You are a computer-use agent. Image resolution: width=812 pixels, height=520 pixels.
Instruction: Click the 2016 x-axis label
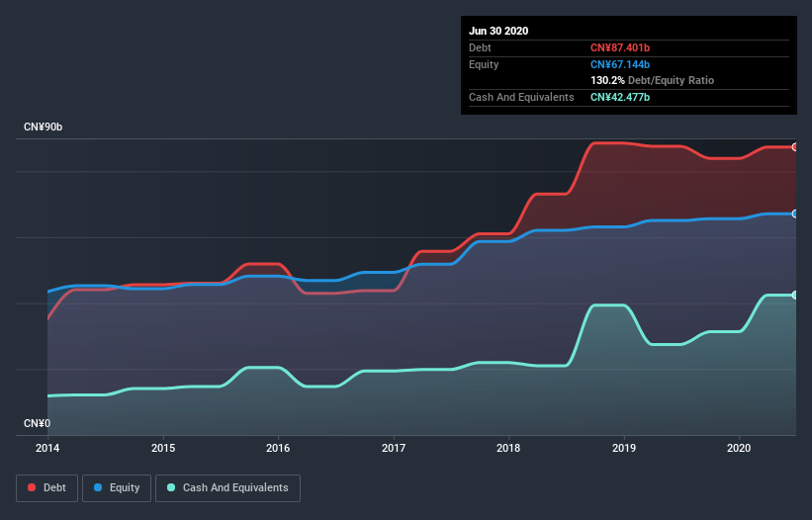[278, 448]
